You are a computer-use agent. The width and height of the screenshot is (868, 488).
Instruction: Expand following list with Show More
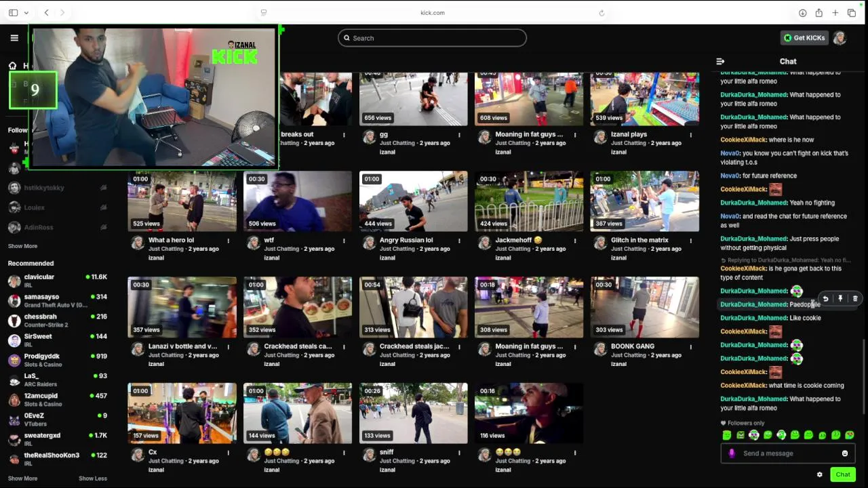pos(22,246)
